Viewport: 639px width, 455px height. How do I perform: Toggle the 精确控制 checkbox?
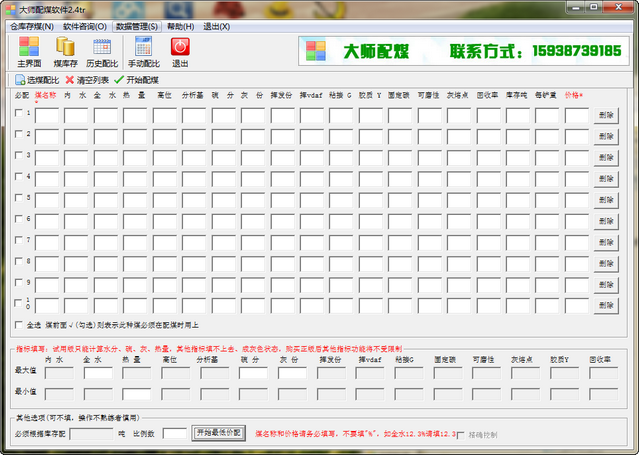click(x=461, y=435)
